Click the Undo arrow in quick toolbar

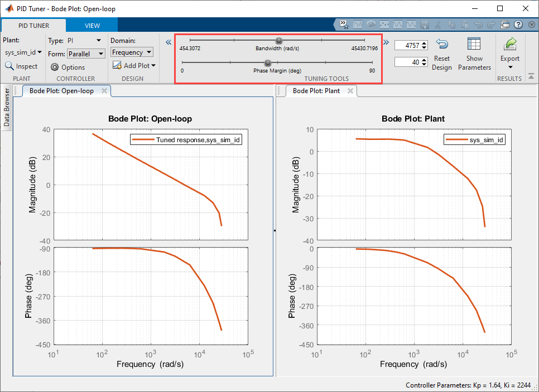pyautogui.click(x=478, y=25)
